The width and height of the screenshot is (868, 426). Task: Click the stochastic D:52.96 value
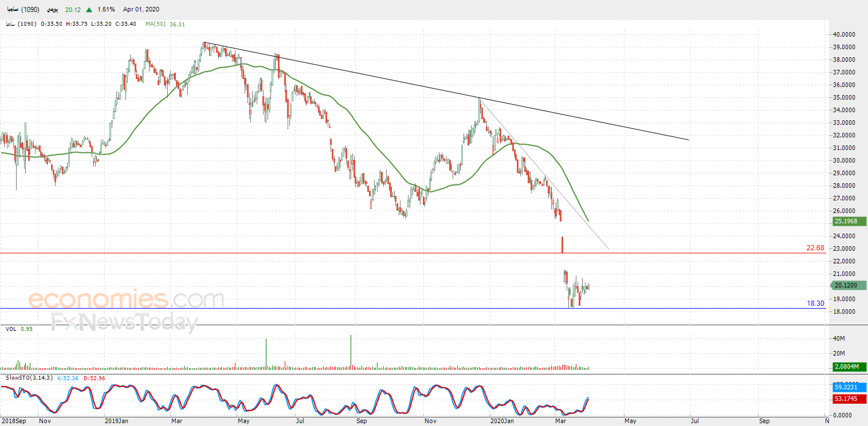pos(94,378)
